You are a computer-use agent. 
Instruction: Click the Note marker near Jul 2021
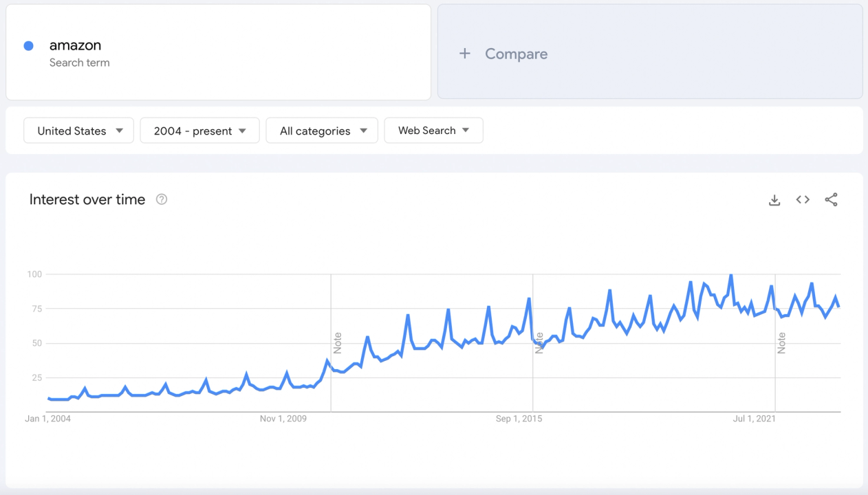[781, 343]
